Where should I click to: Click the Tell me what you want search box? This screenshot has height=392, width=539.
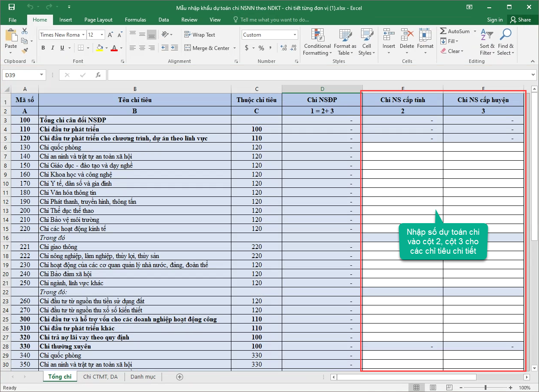(x=275, y=20)
